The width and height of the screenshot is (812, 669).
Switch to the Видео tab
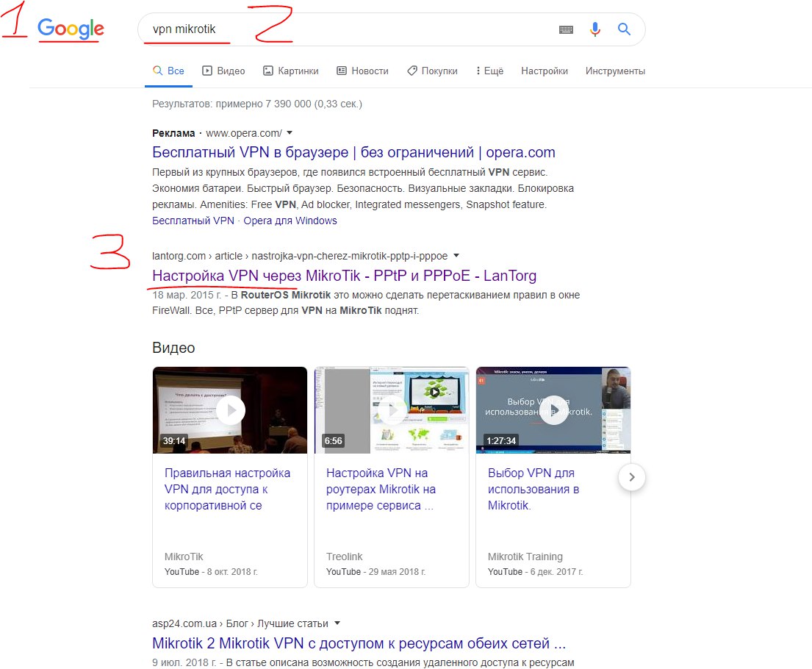pos(223,71)
